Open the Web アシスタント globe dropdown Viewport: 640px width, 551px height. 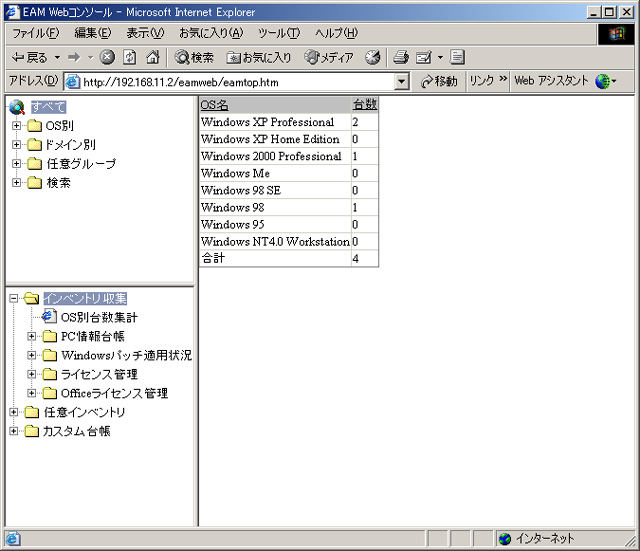click(x=606, y=81)
